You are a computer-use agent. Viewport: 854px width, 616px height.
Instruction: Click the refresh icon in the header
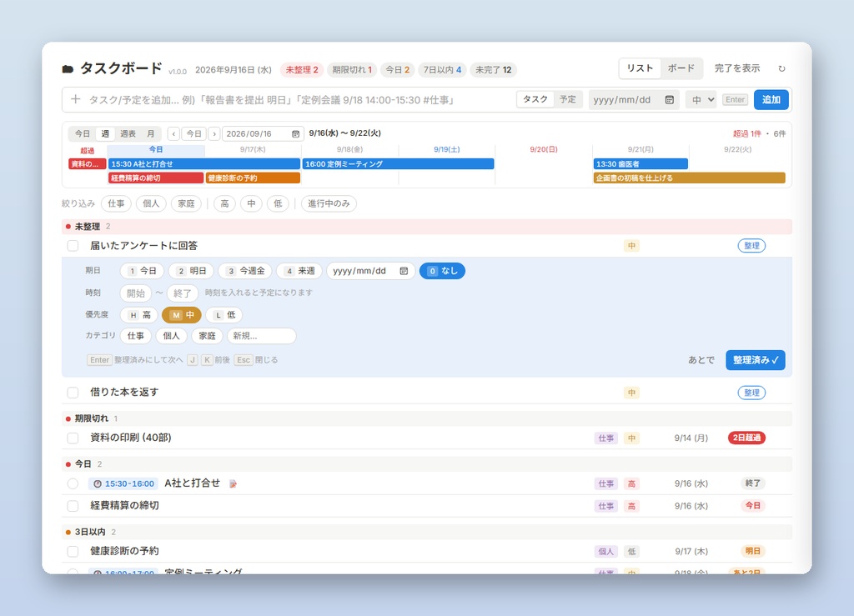(781, 68)
